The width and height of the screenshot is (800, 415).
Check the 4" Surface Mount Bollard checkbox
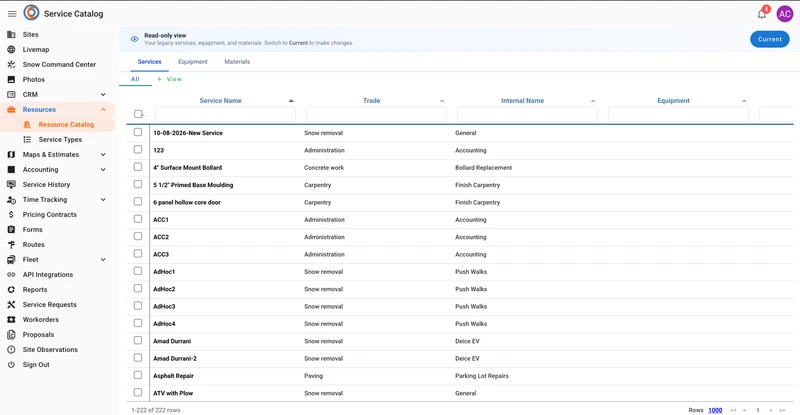tap(138, 167)
